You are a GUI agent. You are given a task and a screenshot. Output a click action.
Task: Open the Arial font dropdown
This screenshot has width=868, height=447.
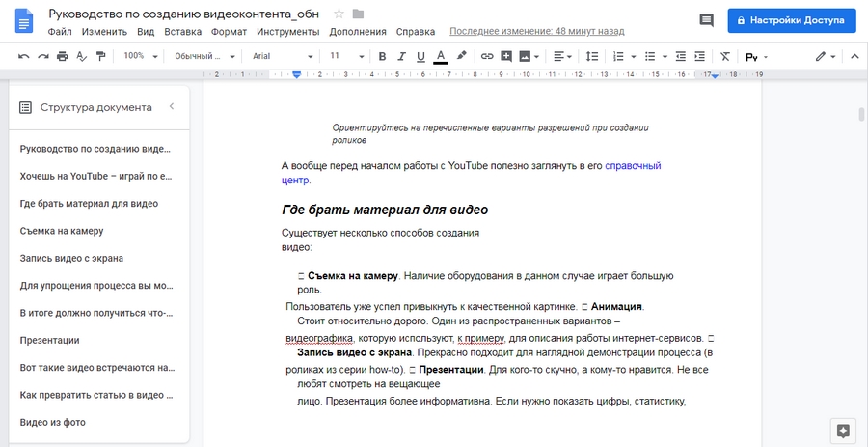280,56
